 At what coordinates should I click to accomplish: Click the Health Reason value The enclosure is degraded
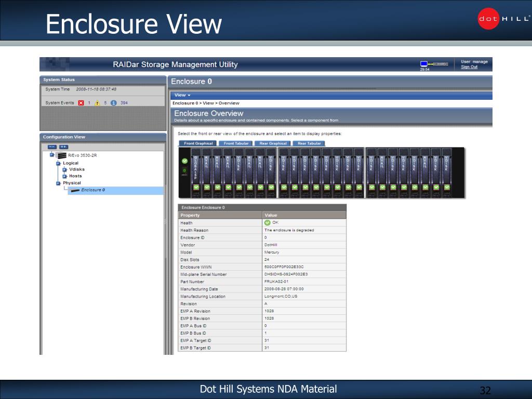[x=289, y=230]
